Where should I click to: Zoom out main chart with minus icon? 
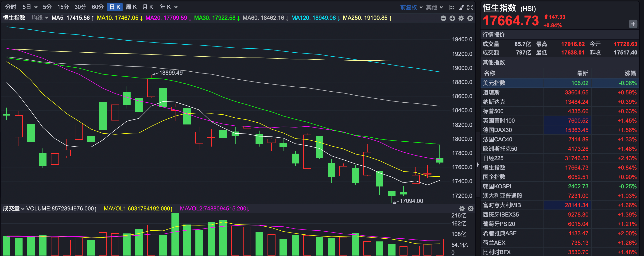click(443, 18)
